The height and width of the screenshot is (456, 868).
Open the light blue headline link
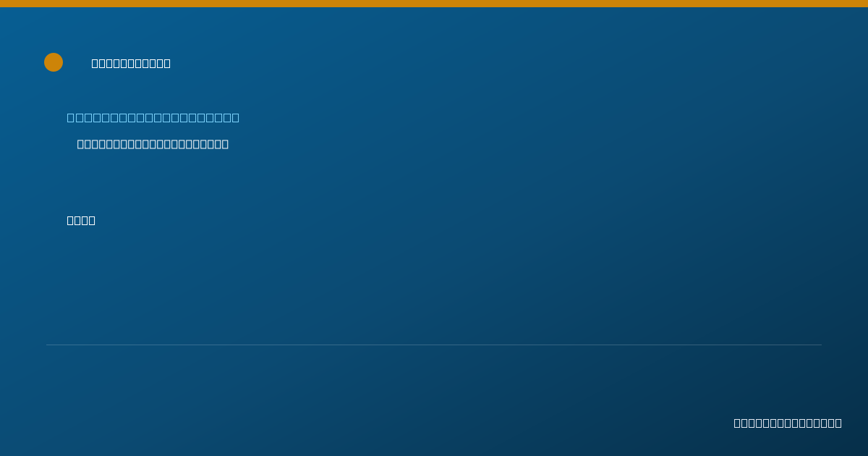[153, 117]
